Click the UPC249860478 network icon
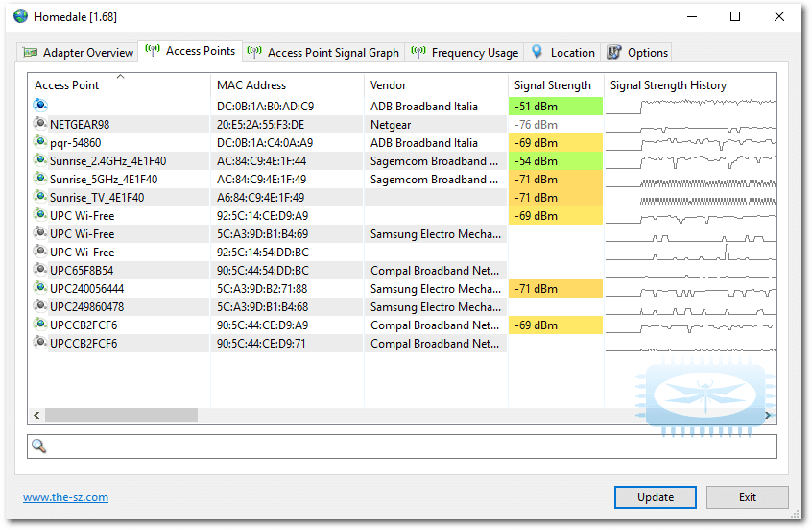 pyautogui.click(x=40, y=305)
